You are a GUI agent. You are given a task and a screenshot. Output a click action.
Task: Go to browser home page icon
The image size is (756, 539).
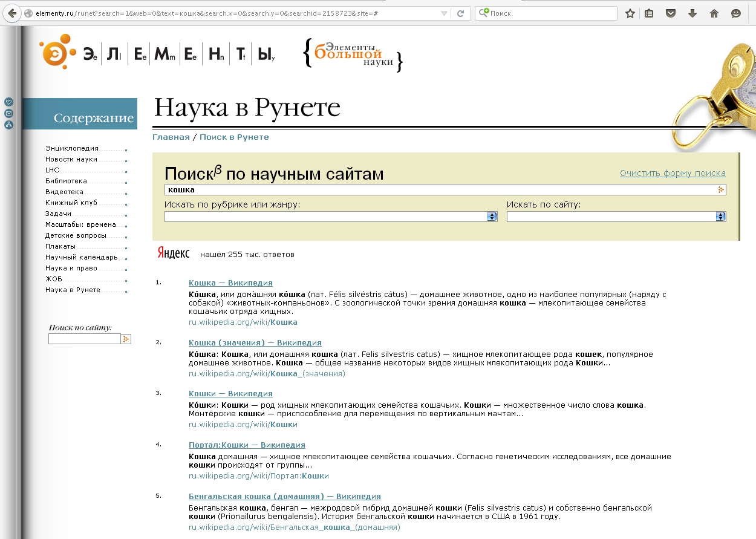[714, 13]
